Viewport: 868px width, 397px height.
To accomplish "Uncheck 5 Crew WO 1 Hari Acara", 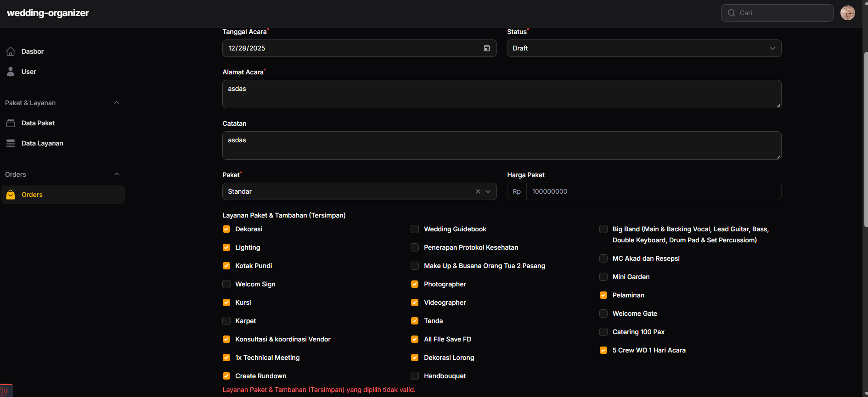I will click(x=603, y=350).
